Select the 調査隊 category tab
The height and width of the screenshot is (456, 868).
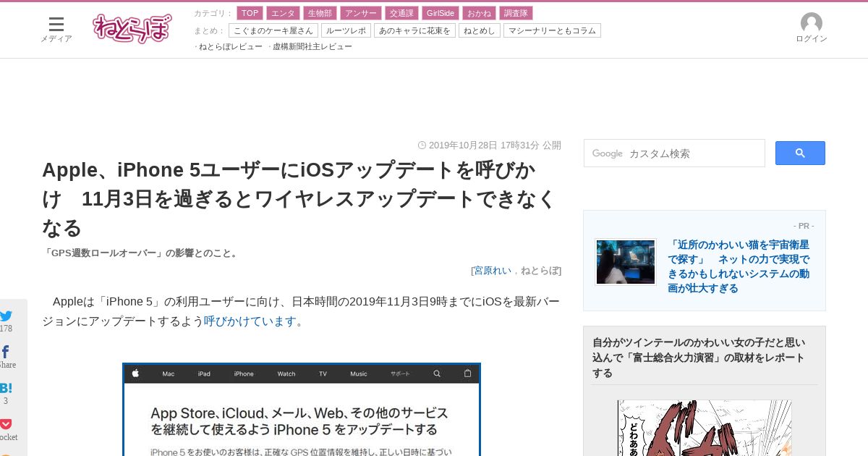(x=516, y=13)
